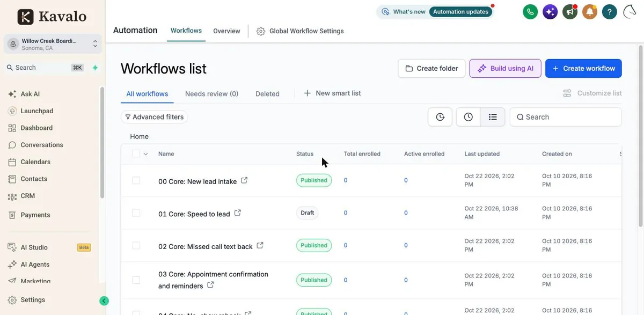Open the bulk-select chevron next to header checkbox
Viewport: 644px width, 315px height.
(x=145, y=154)
